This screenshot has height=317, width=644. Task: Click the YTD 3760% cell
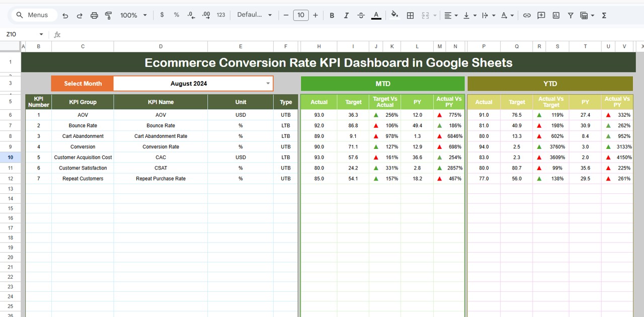(557, 146)
